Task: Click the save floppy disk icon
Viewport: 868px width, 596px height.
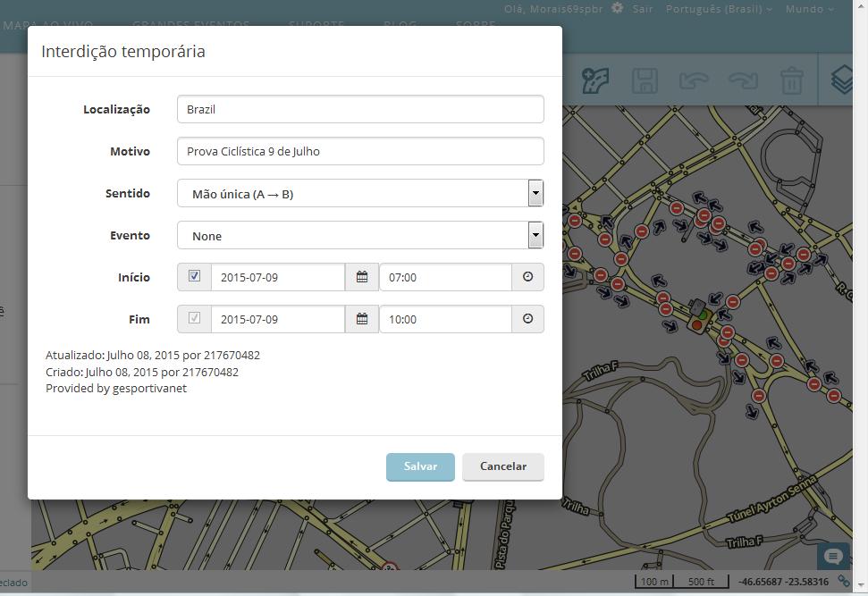Action: 645,80
